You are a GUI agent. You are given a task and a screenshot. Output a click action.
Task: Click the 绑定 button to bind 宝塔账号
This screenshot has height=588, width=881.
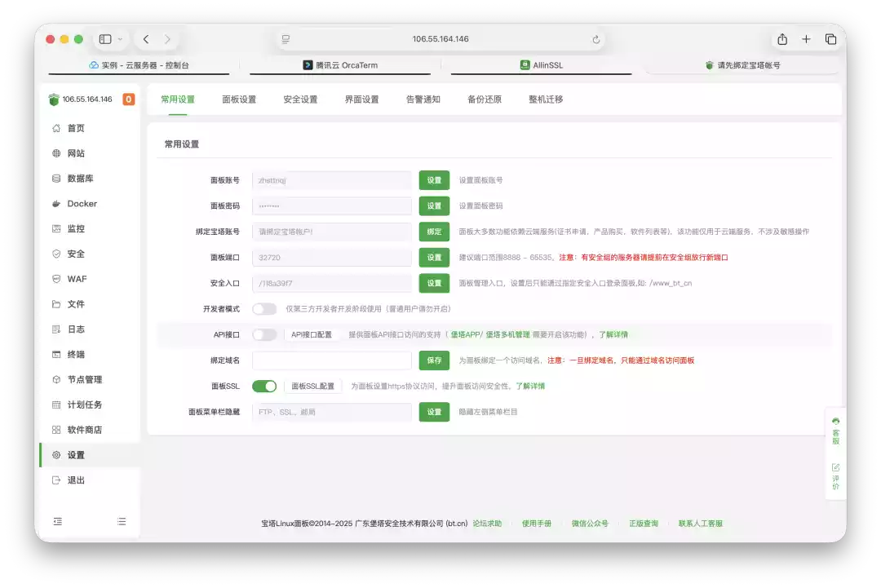434,232
